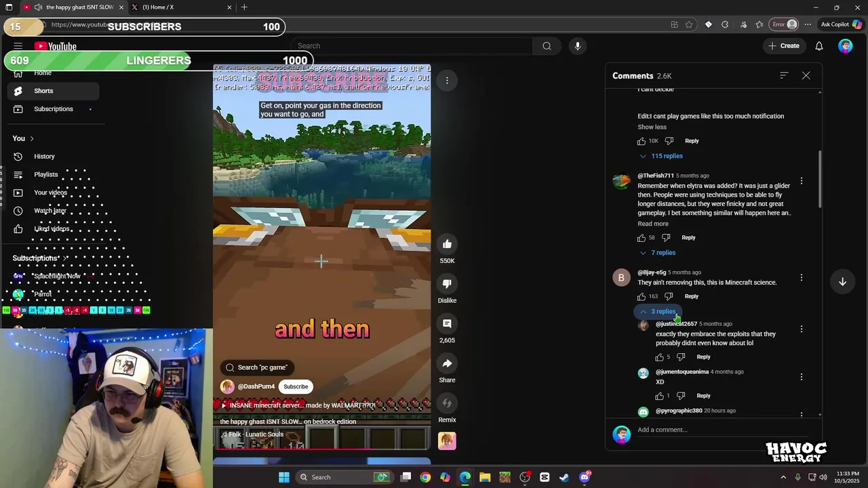Expand the 115 replies thread
Viewport: 868px width, 488px height.
pos(661,156)
